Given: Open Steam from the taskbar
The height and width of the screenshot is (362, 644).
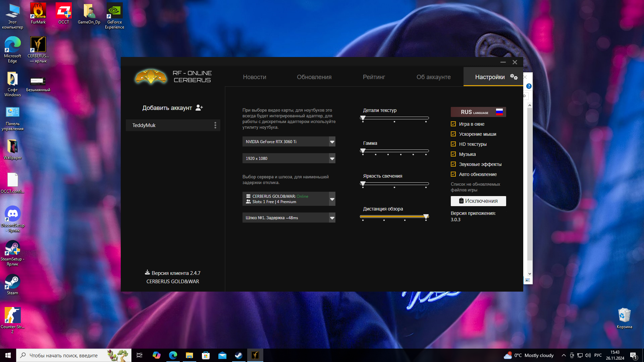Looking at the screenshot, I should click(238, 355).
